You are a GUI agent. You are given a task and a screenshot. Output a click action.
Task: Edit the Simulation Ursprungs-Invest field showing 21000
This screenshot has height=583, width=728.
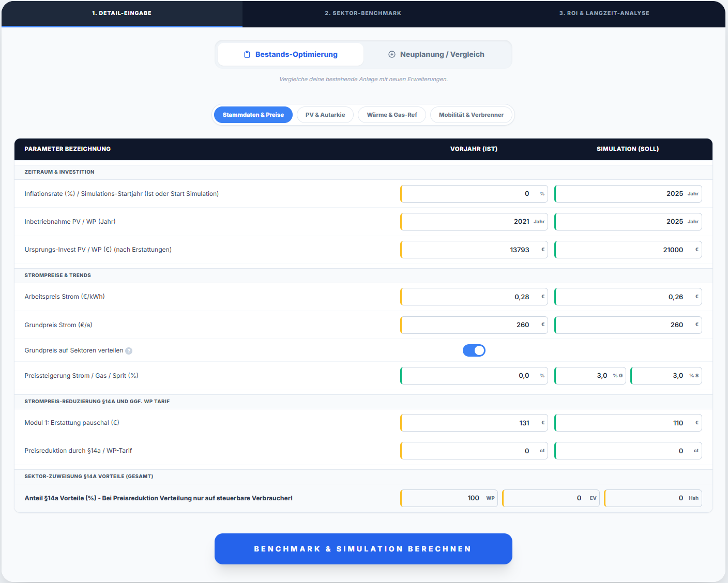pyautogui.click(x=622, y=250)
